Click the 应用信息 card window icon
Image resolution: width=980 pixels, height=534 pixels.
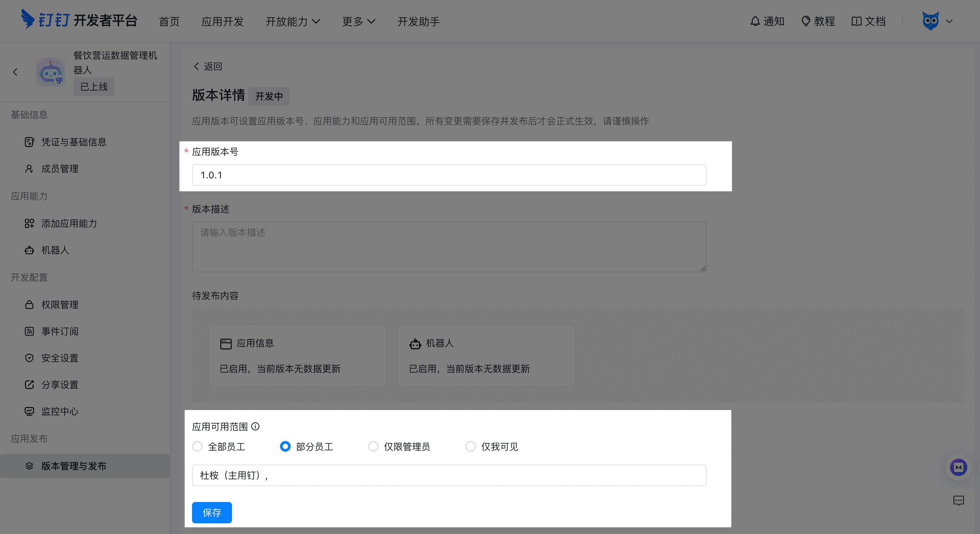pos(226,344)
